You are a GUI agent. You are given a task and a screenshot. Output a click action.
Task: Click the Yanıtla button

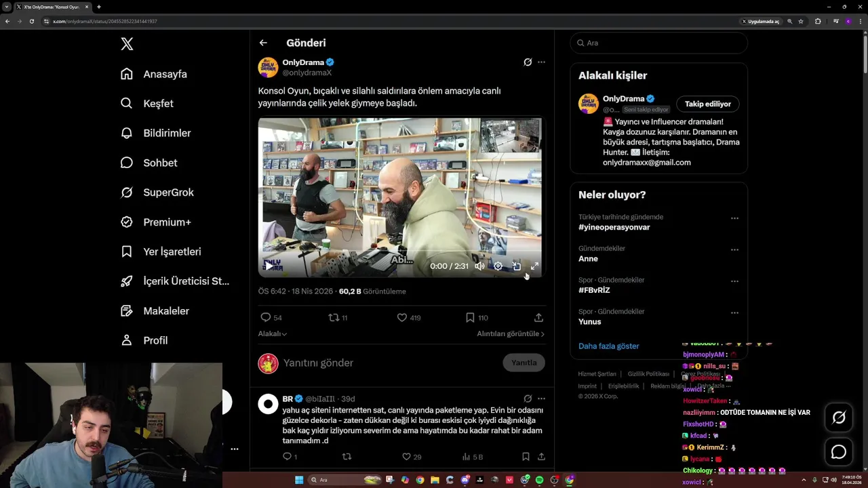[x=524, y=363]
